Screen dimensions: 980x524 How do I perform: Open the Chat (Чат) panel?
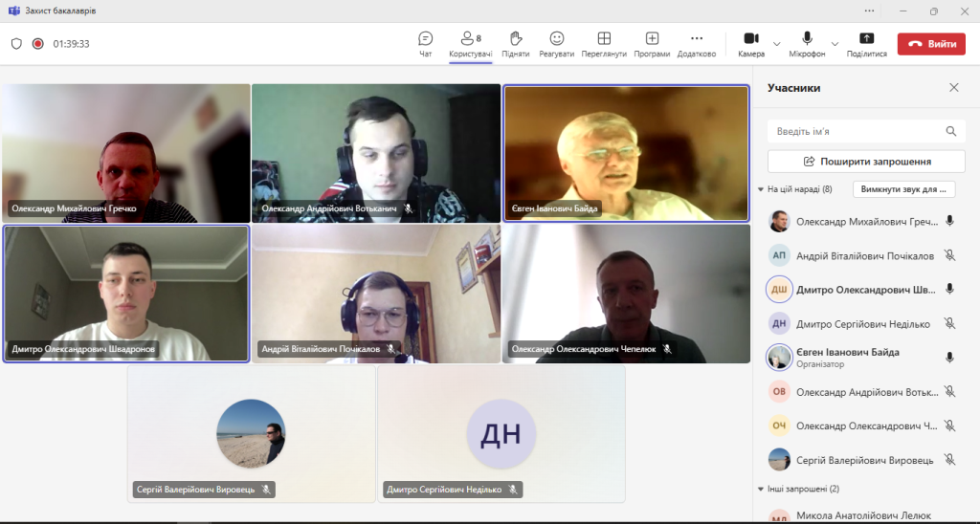[x=426, y=44]
